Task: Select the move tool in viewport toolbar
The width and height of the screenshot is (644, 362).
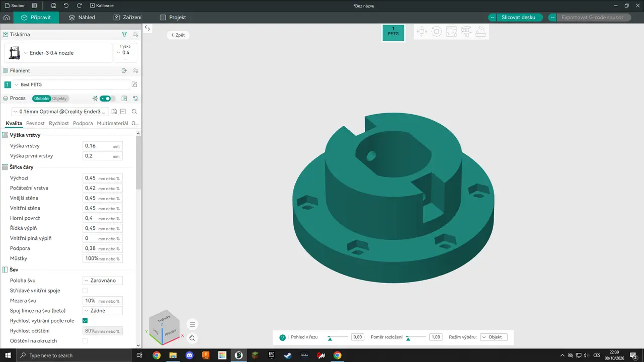Action: [422, 32]
